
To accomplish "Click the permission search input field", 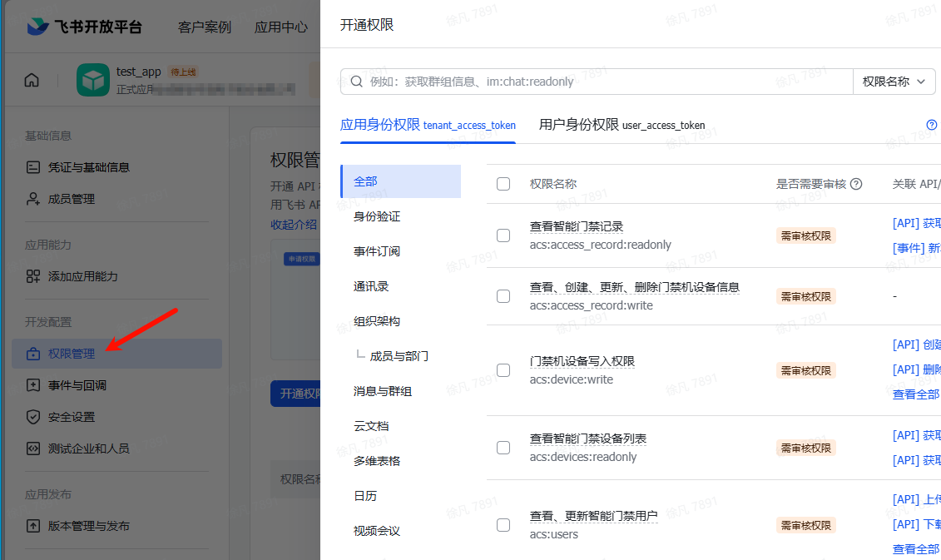I will (x=582, y=81).
